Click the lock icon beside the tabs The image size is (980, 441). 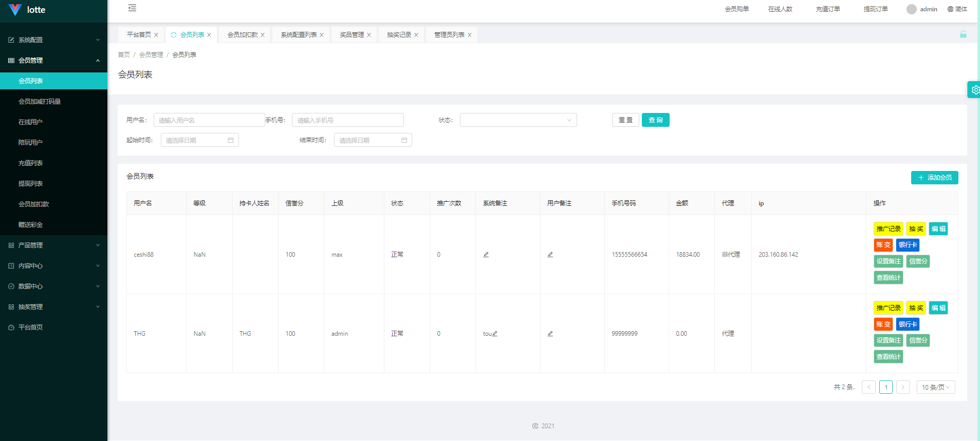click(963, 34)
